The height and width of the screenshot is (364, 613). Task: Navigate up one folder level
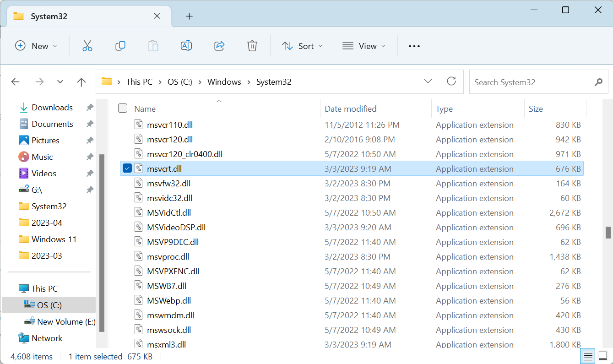point(81,81)
